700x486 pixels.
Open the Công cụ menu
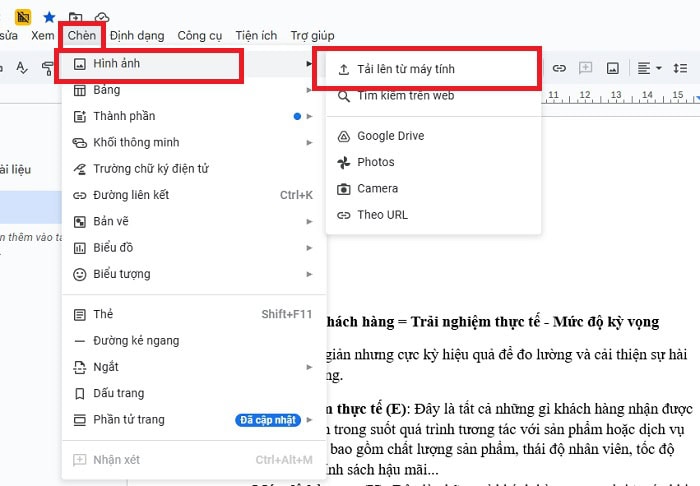pos(199,35)
